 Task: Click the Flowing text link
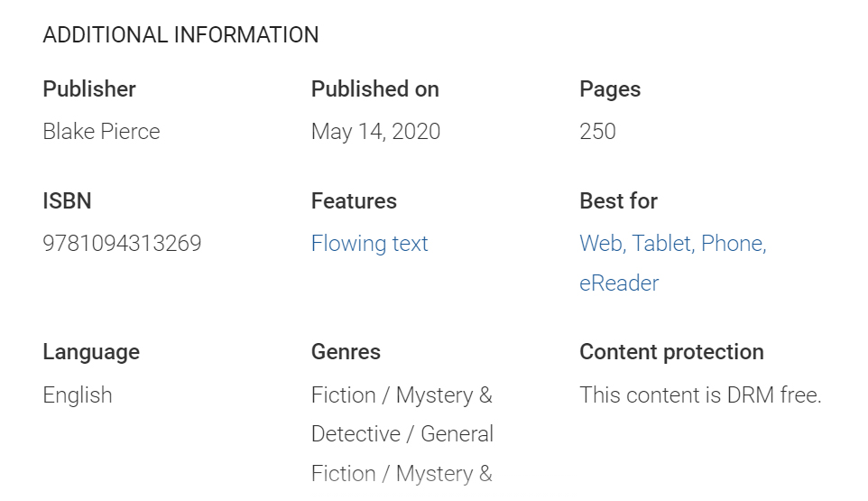[x=369, y=244]
